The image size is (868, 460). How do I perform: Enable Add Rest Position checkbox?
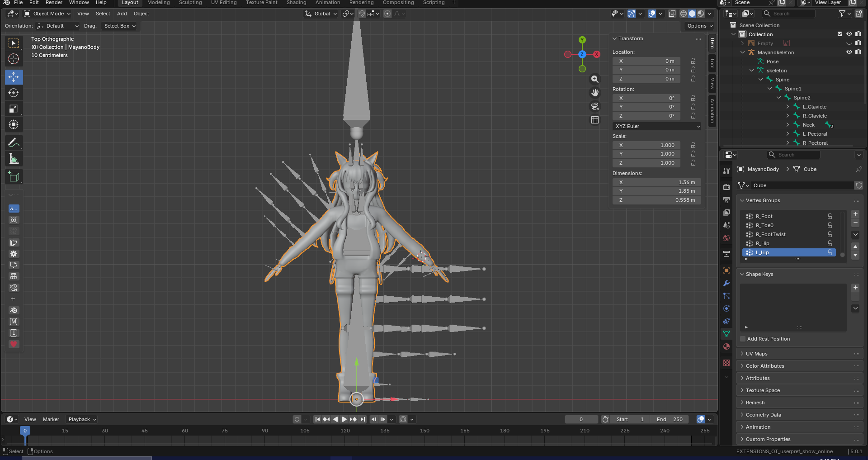743,339
